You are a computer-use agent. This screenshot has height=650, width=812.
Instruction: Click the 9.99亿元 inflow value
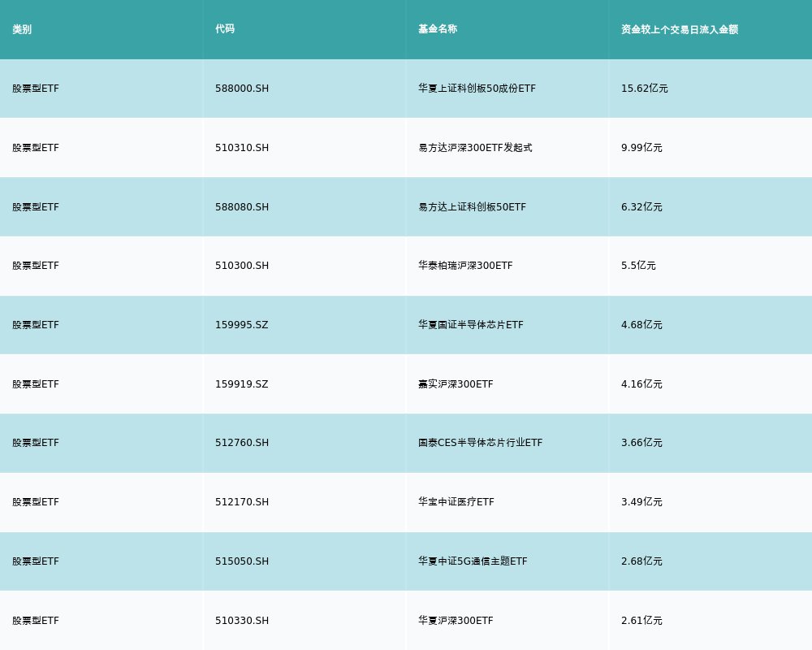pos(641,148)
